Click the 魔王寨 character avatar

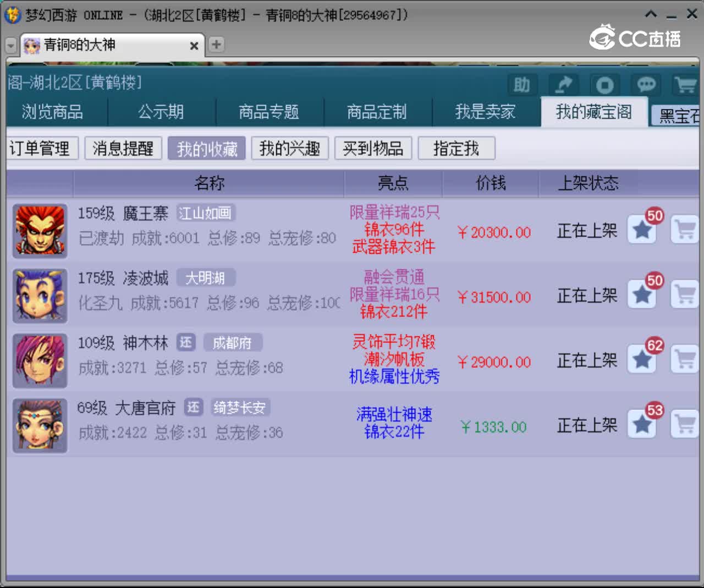click(x=40, y=231)
